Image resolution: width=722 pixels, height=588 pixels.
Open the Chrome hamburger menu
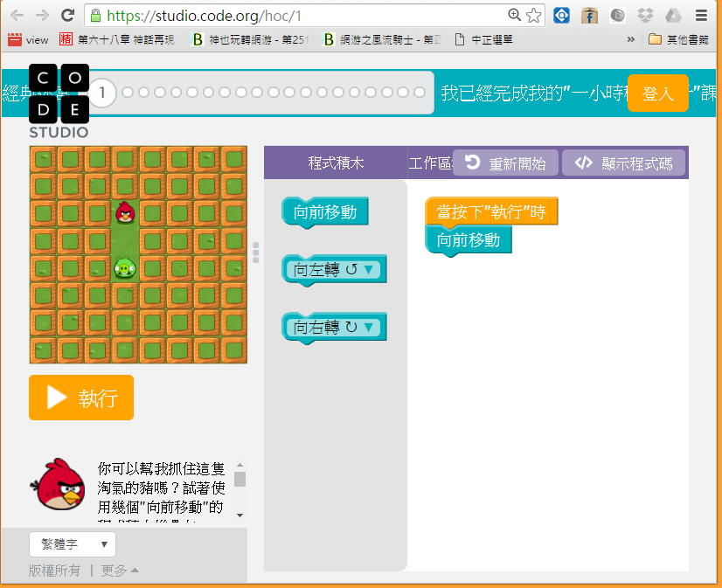click(701, 16)
